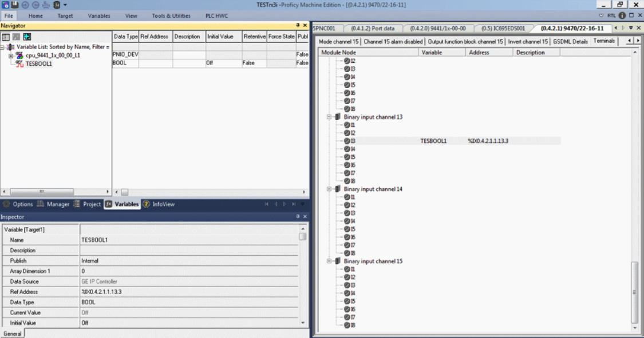Open the File menu

(x=9, y=15)
